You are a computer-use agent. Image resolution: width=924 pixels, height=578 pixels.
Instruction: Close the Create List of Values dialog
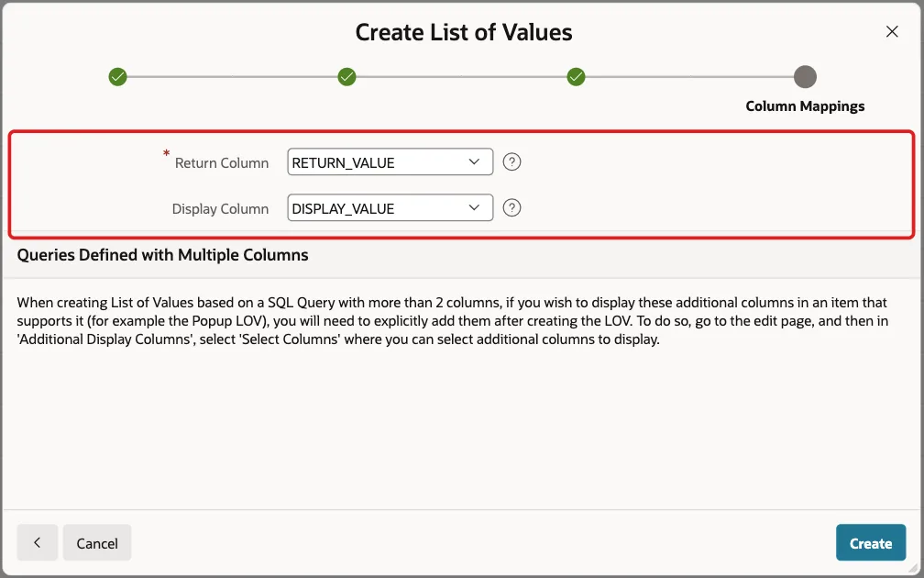pos(892,31)
